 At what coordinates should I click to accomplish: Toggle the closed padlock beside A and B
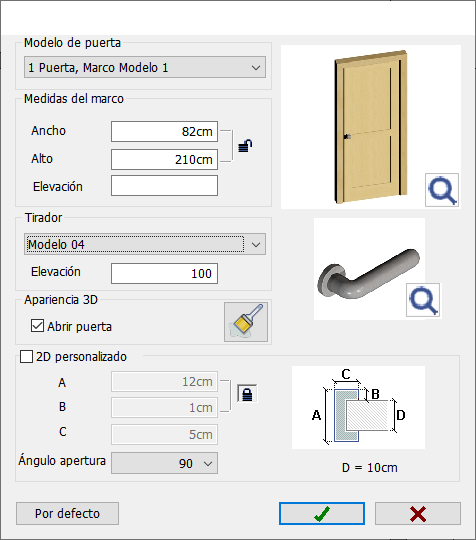click(247, 393)
